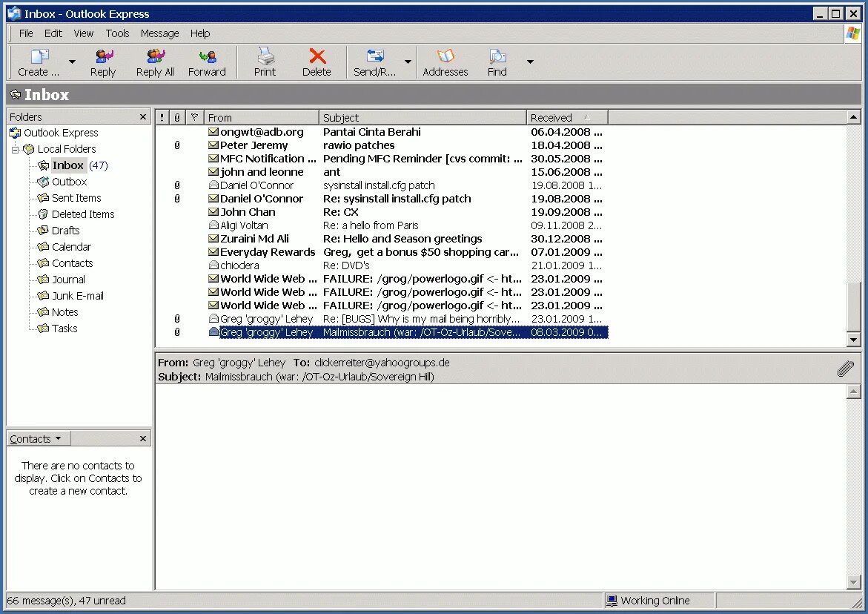Sort by the flag column header
Image resolution: width=868 pixels, height=614 pixels.
[194, 117]
